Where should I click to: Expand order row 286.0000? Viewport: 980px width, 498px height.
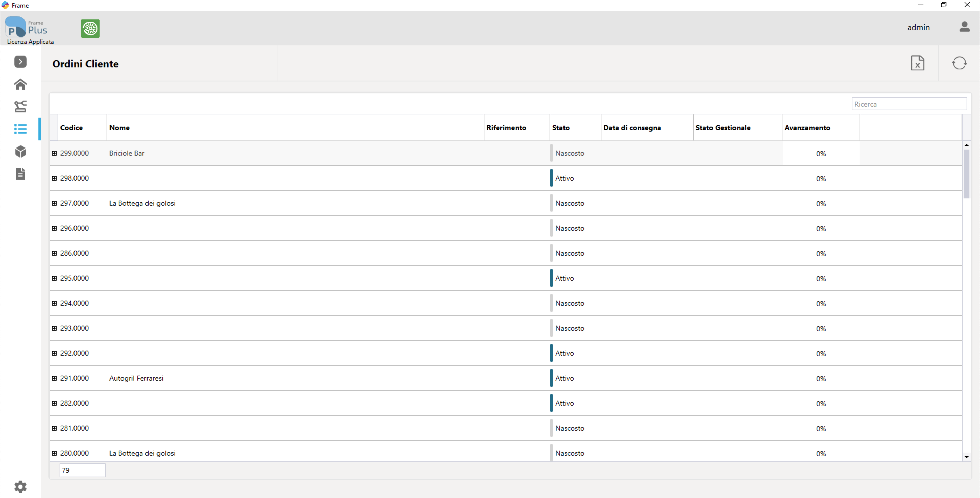point(54,253)
